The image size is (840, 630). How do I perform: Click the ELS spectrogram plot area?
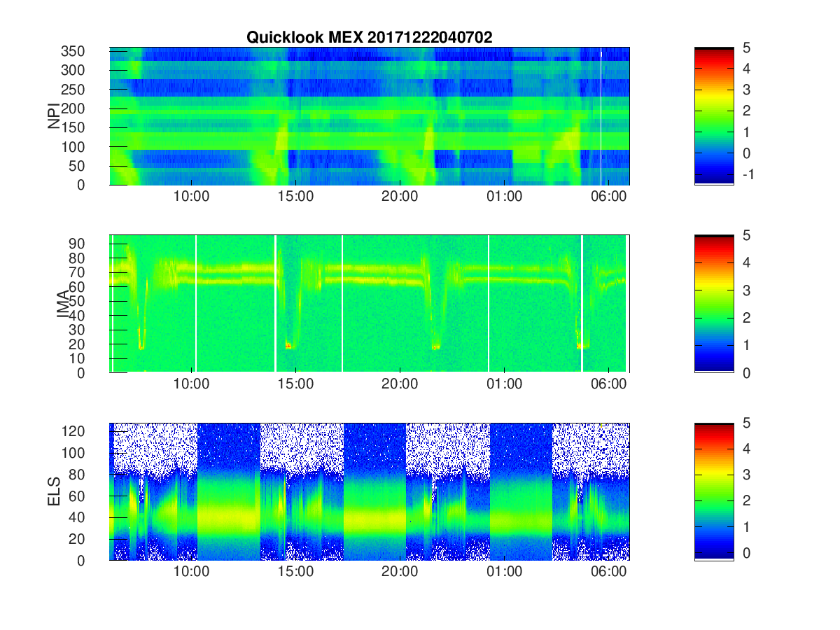pos(370,491)
